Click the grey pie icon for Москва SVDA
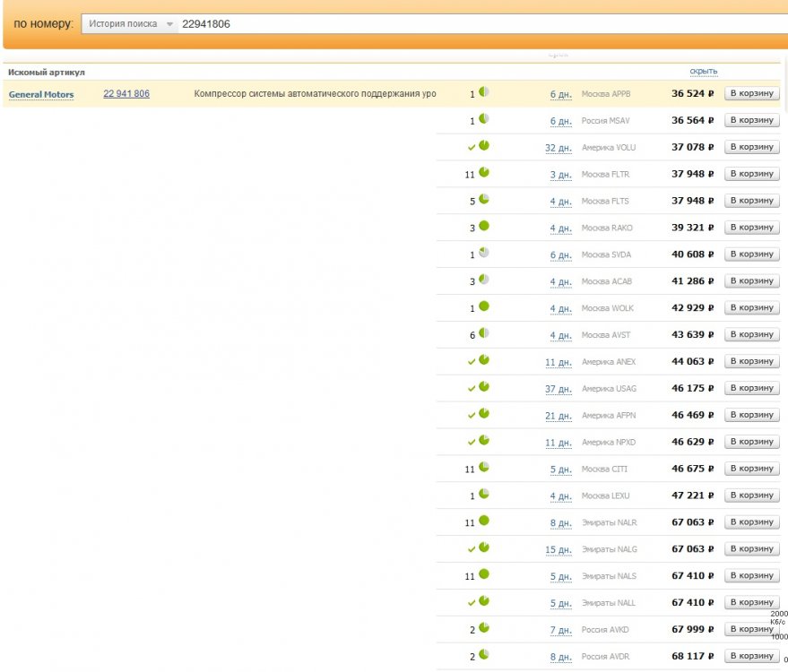The width and height of the screenshot is (788, 672). pyautogui.click(x=484, y=254)
